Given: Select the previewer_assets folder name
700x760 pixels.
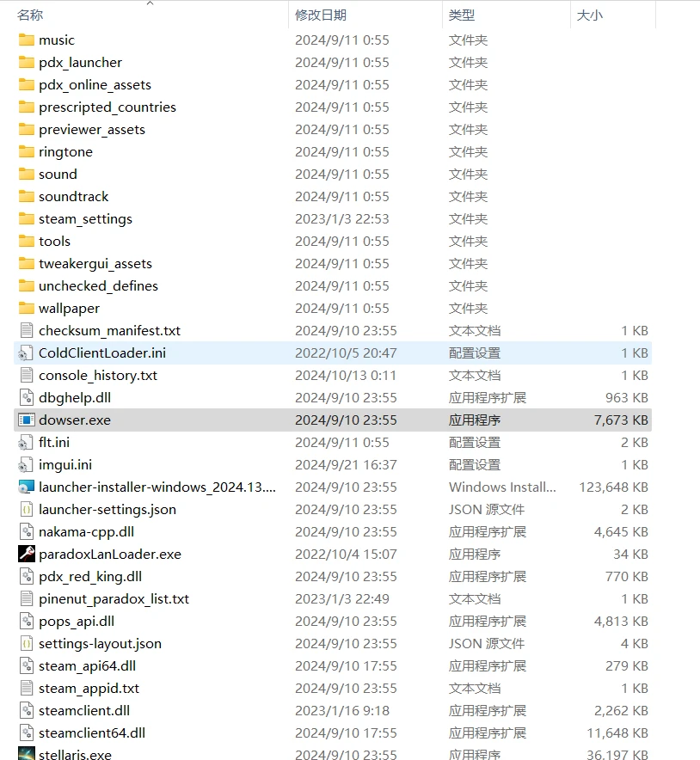Looking at the screenshot, I should tap(92, 130).
